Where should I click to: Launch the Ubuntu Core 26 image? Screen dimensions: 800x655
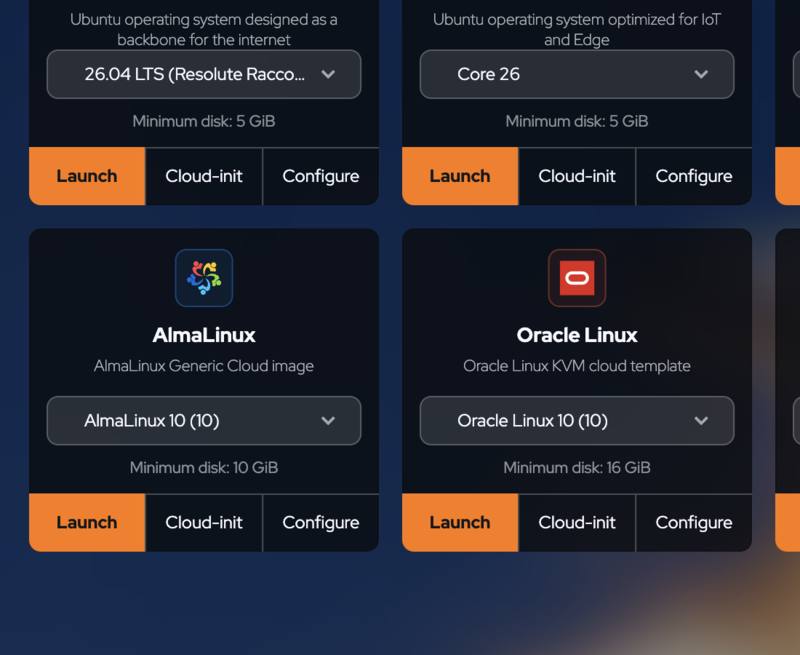click(x=460, y=177)
